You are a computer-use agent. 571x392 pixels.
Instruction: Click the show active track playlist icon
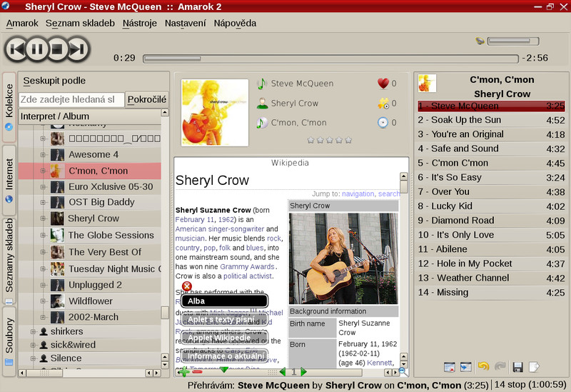pyautogui.click(x=465, y=367)
